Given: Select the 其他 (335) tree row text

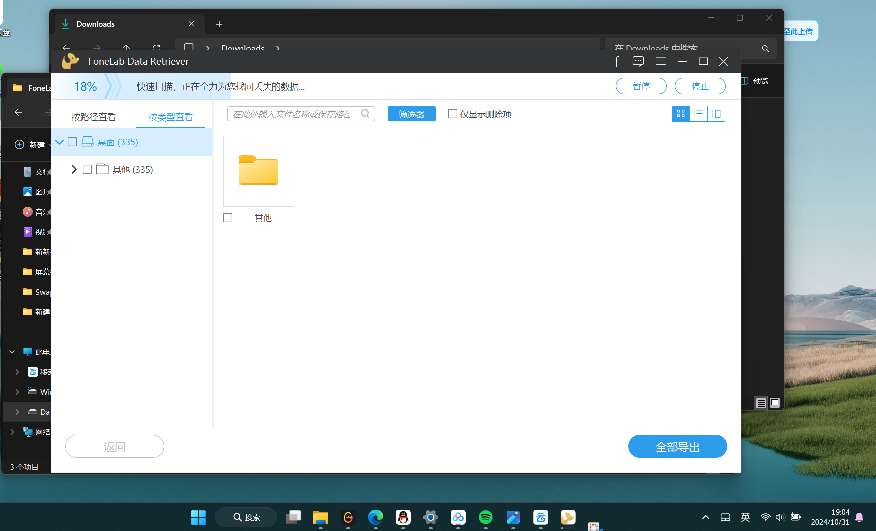Looking at the screenshot, I should point(132,169).
